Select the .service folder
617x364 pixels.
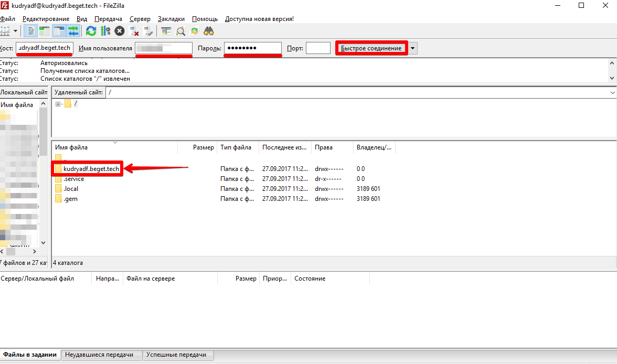(73, 179)
